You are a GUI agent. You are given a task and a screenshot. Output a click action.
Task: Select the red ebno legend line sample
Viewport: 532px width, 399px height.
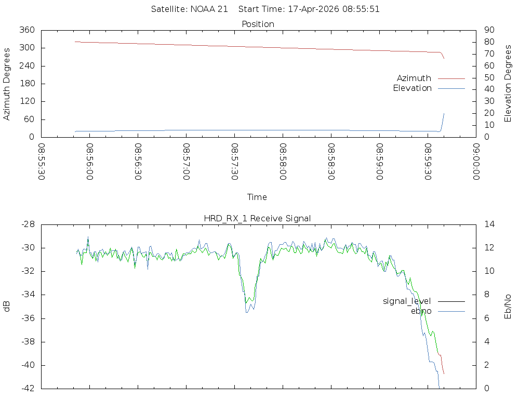pyautogui.click(x=451, y=311)
